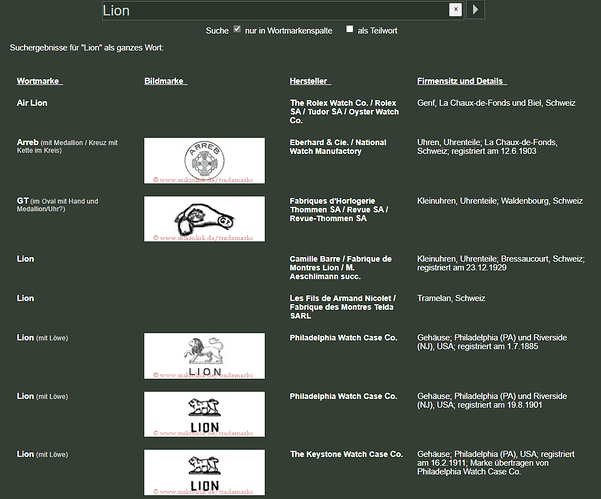Select the 'Air Lion' wordmark entry
The image size is (601, 499).
coord(32,103)
